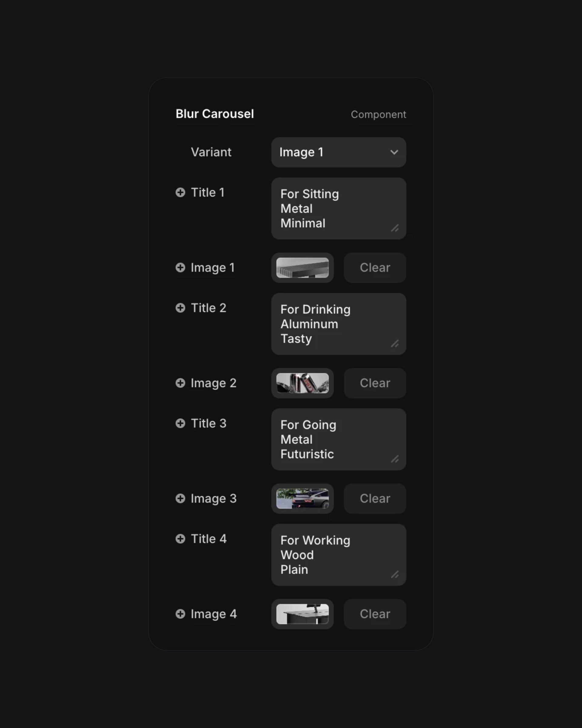Viewport: 582px width, 728px height.
Task: Click the add icon next to Image 2
Action: 180,383
